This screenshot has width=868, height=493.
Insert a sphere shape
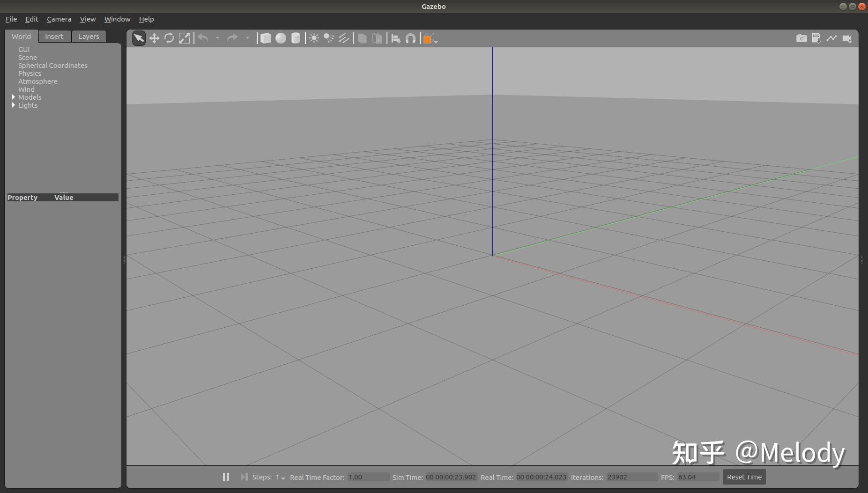[x=281, y=38]
